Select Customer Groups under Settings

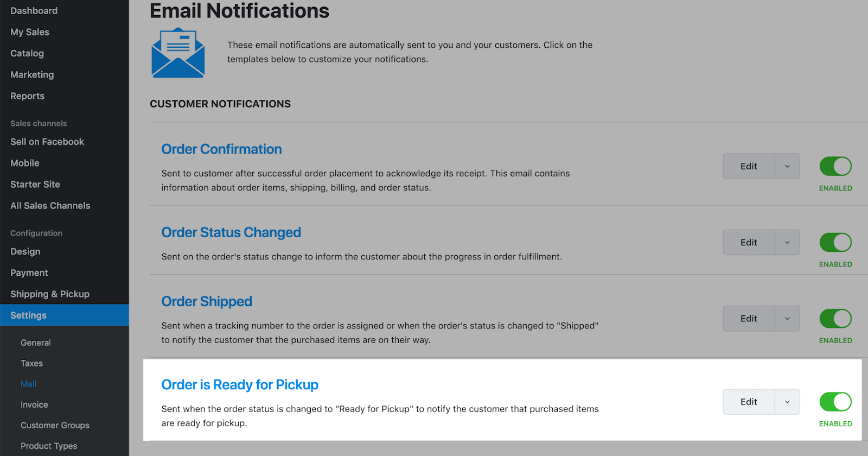pos(55,425)
